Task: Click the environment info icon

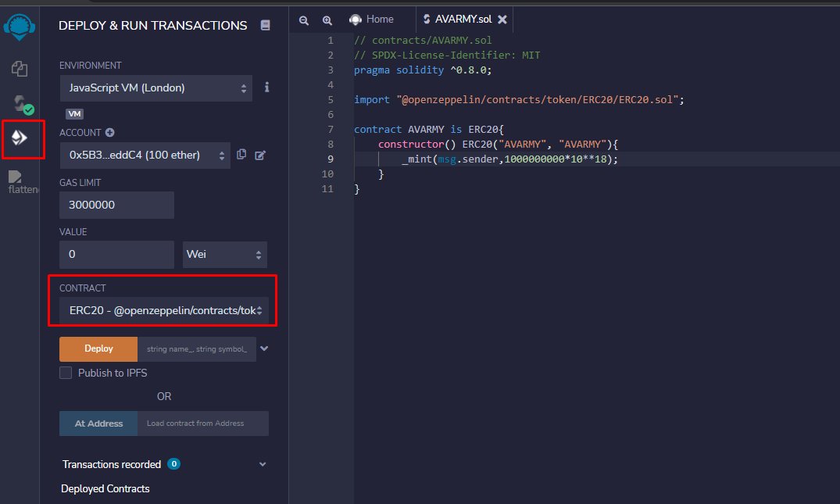Action: (266, 88)
